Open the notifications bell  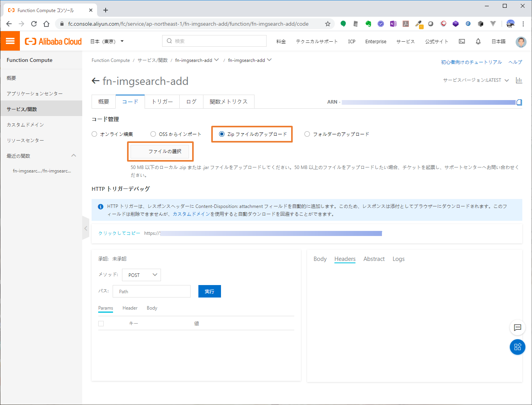point(478,41)
